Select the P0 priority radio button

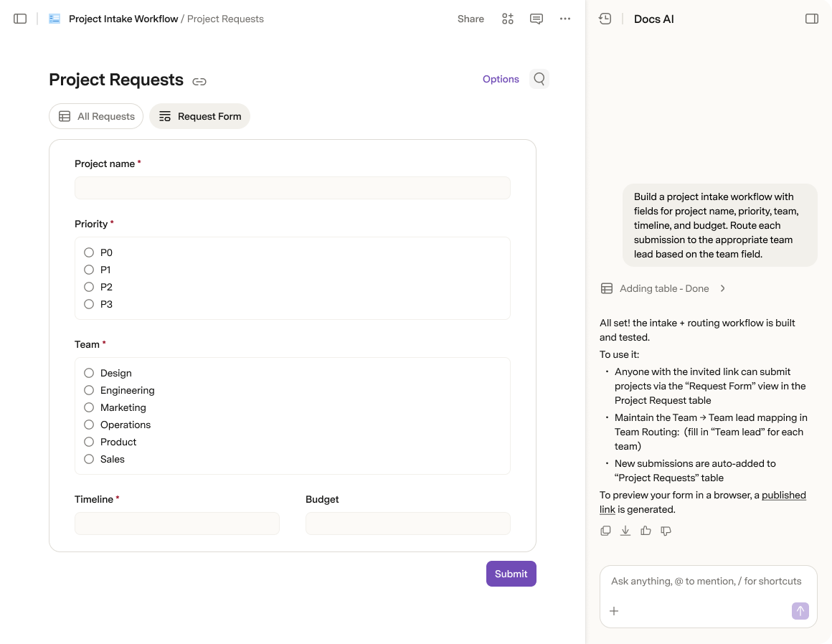coord(89,252)
